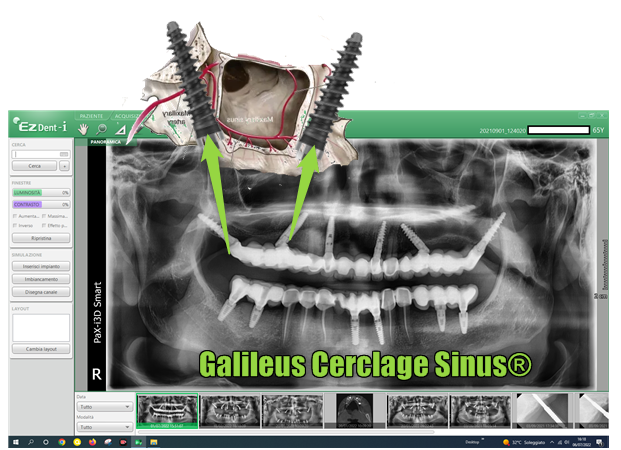Click the plus button beside Cerca
This screenshot has height=450, width=621.
click(65, 166)
